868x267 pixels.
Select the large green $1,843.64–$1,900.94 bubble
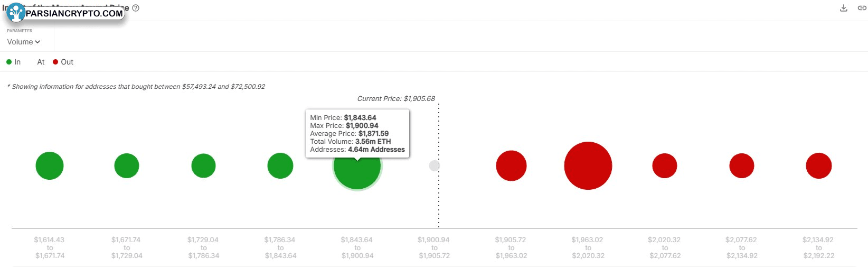click(357, 166)
